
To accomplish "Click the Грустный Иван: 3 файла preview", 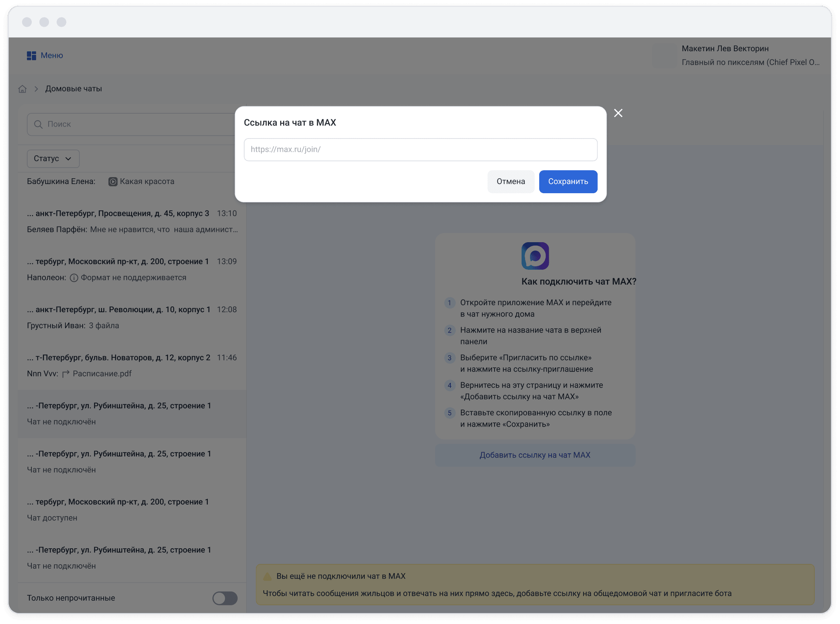I will pos(73,326).
